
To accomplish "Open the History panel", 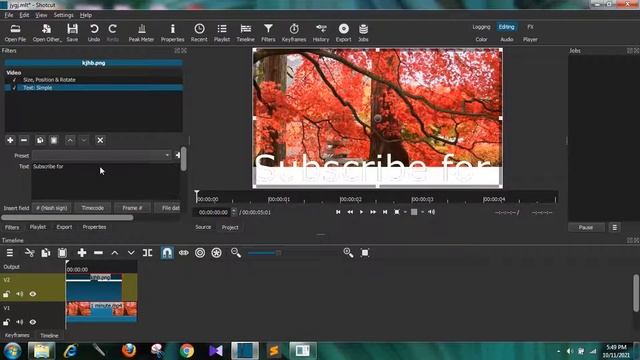I will coord(321,33).
